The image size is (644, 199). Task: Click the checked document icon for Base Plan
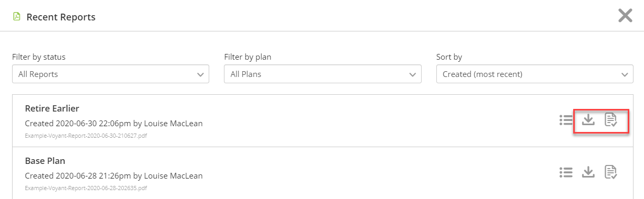pyautogui.click(x=611, y=172)
